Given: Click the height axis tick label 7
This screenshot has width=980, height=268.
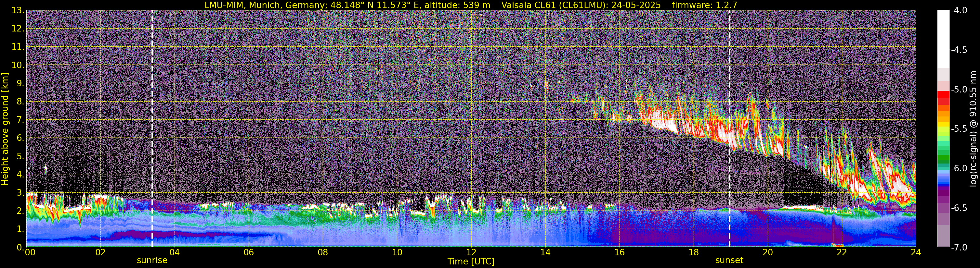Looking at the screenshot, I should pyautogui.click(x=20, y=120).
